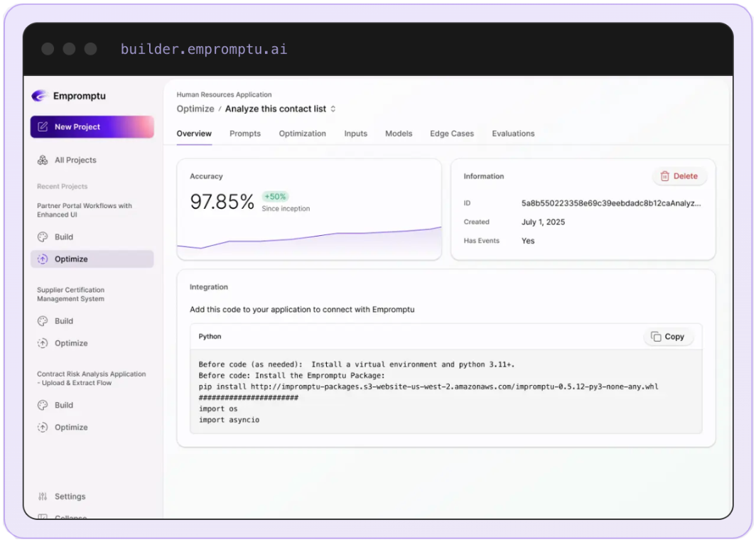Click Build palette icon under Supplier Certification
The image size is (756, 542).
pos(43,321)
